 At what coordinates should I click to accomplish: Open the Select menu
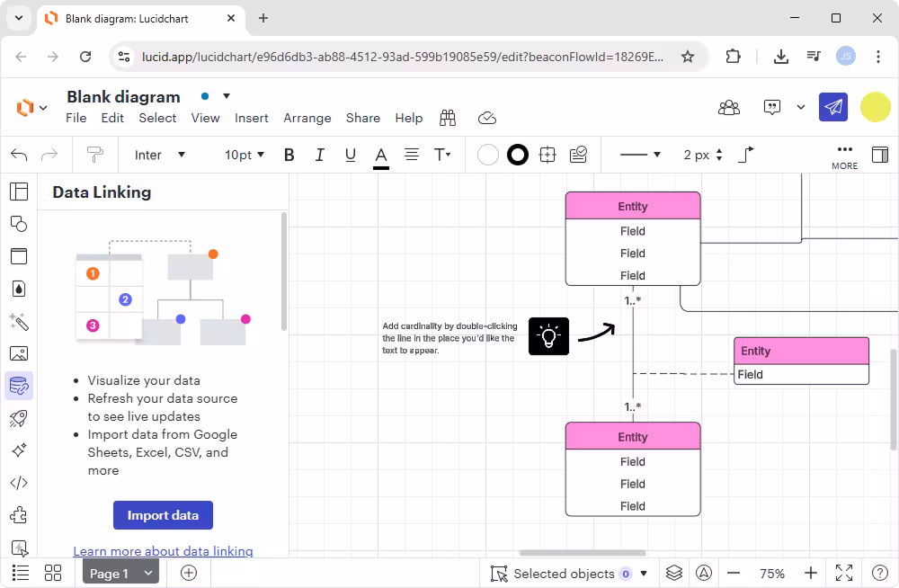click(157, 118)
